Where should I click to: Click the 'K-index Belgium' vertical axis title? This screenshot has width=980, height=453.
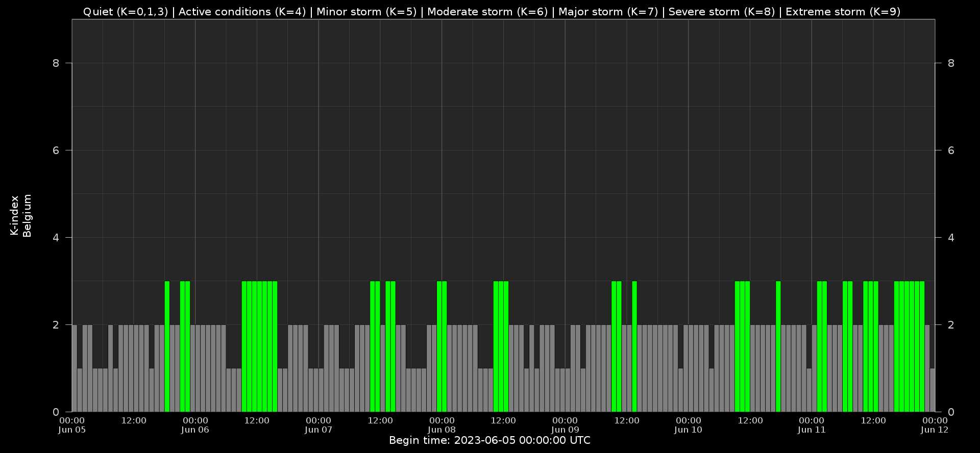(21, 216)
